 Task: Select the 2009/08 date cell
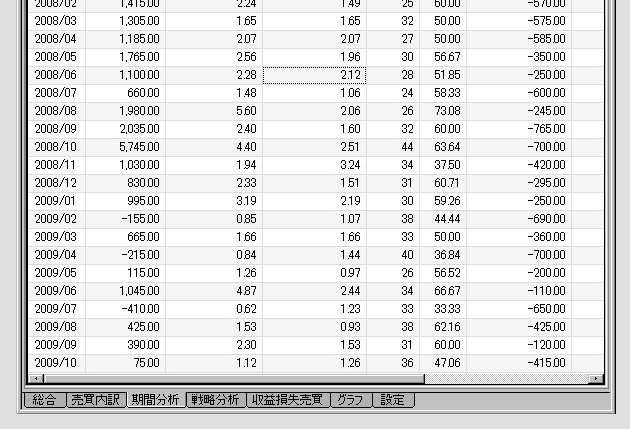[x=57, y=327]
